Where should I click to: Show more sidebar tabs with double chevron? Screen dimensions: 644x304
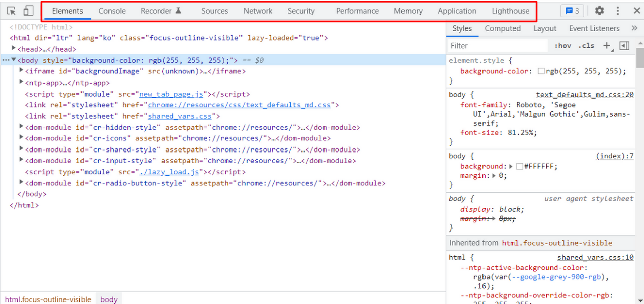point(635,28)
